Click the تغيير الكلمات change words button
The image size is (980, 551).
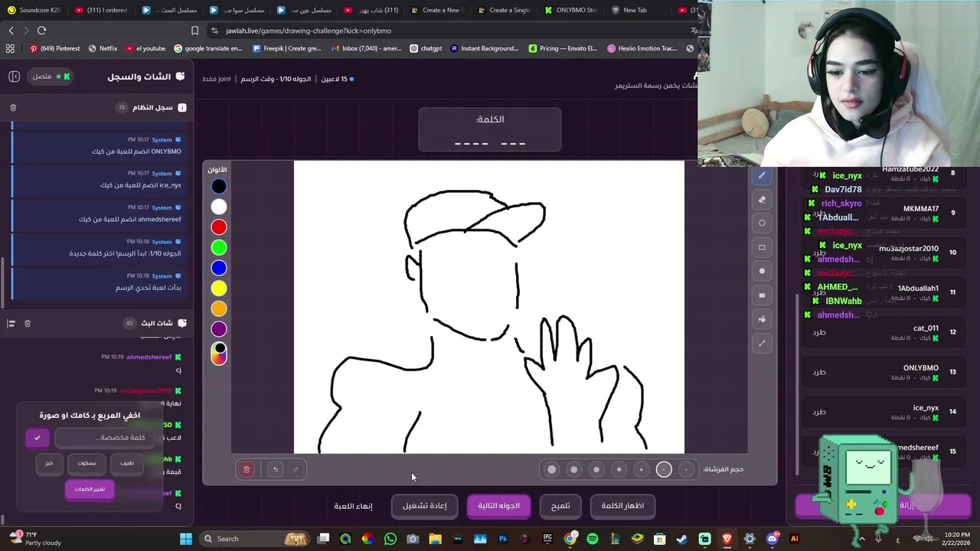[x=90, y=489]
